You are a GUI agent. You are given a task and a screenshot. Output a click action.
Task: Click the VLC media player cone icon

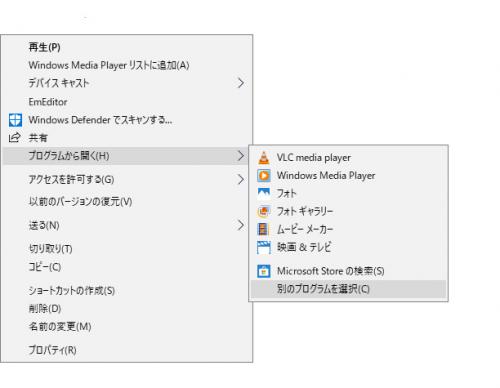coord(264,158)
